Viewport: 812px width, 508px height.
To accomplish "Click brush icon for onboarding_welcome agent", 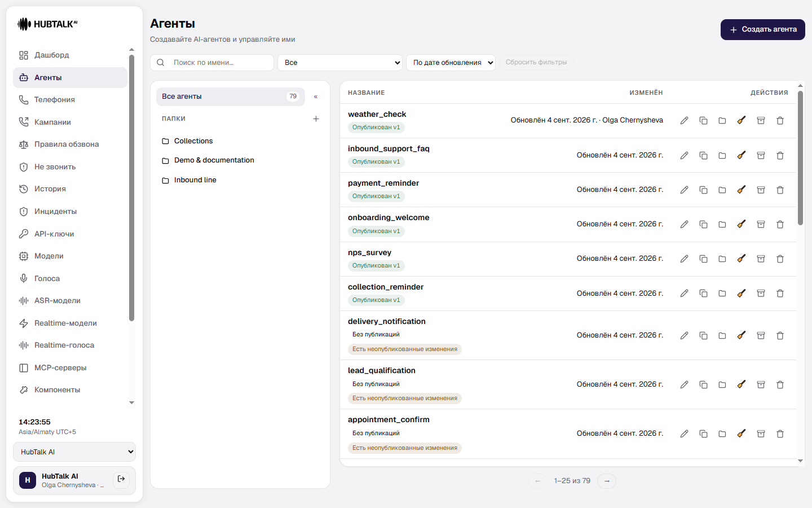I will click(x=742, y=224).
